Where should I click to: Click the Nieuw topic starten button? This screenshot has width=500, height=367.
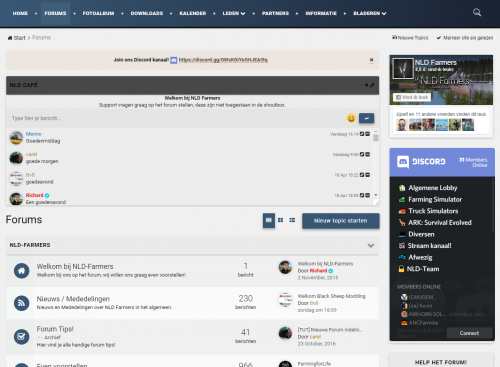[x=341, y=221]
